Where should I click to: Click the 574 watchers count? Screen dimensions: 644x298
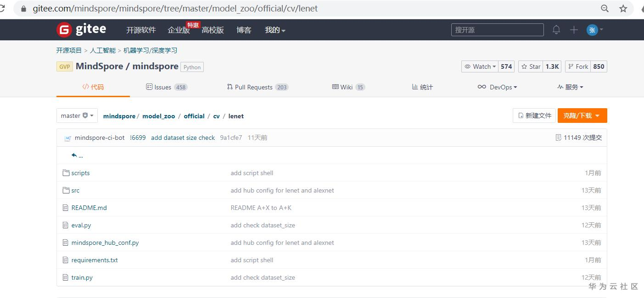506,66
